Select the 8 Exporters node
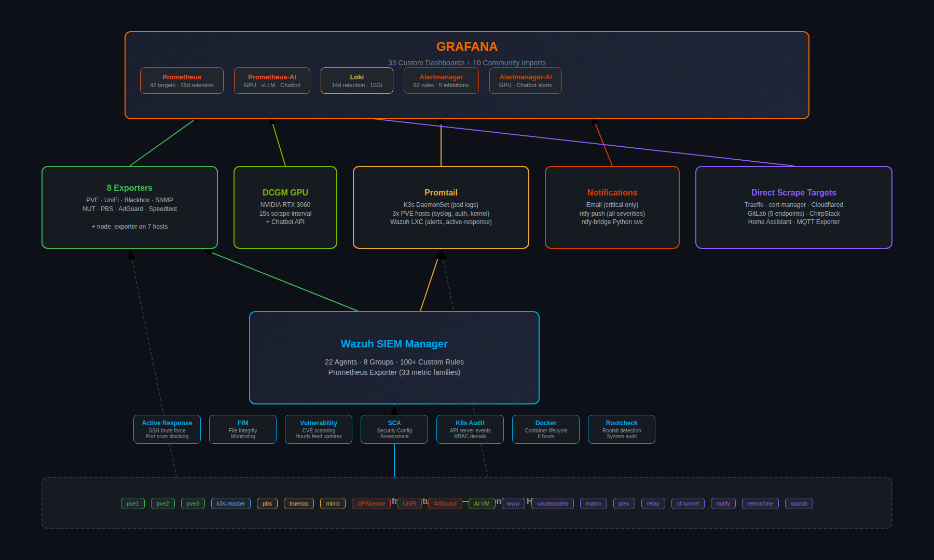934x560 pixels. (x=130, y=207)
